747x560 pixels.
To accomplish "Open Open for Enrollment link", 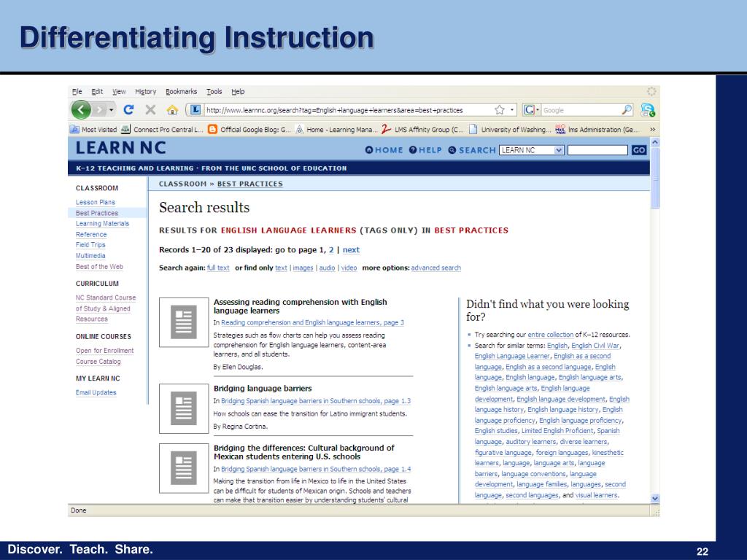I will [x=105, y=351].
